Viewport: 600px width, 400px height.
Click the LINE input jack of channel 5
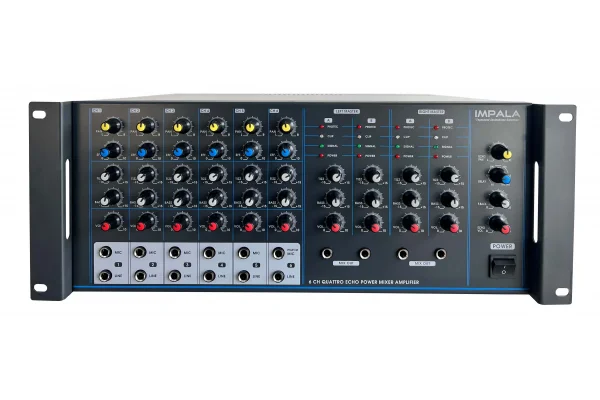coord(244,276)
